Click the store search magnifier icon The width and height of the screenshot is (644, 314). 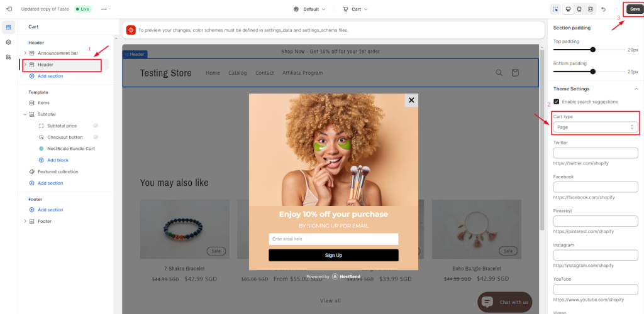(x=499, y=73)
